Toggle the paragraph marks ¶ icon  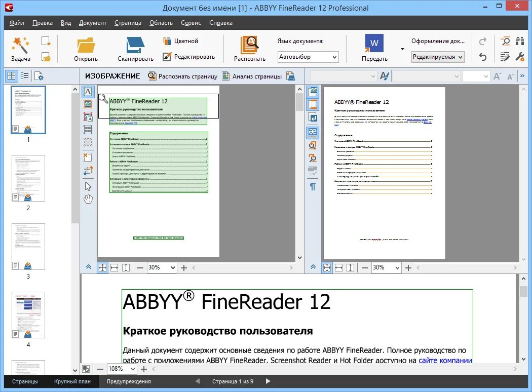[x=313, y=186]
